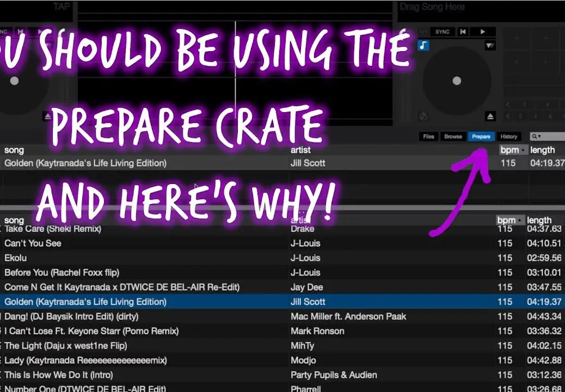Click the right deck virtual platter
The width and height of the screenshot is (565, 392).
coord(457,81)
